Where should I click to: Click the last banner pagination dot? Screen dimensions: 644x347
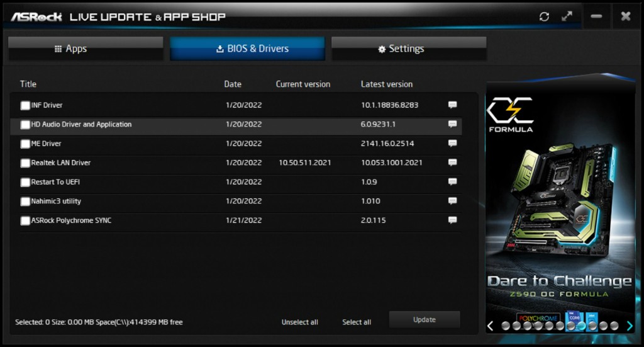(614, 326)
